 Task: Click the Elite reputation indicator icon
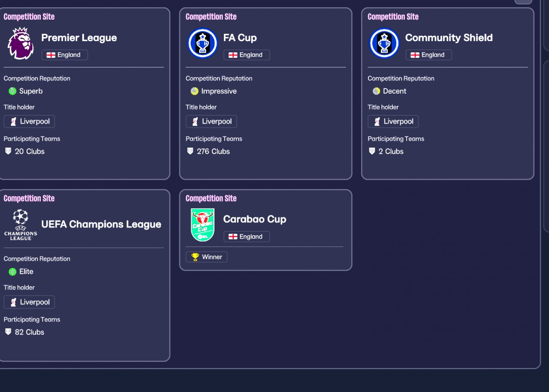coord(12,272)
